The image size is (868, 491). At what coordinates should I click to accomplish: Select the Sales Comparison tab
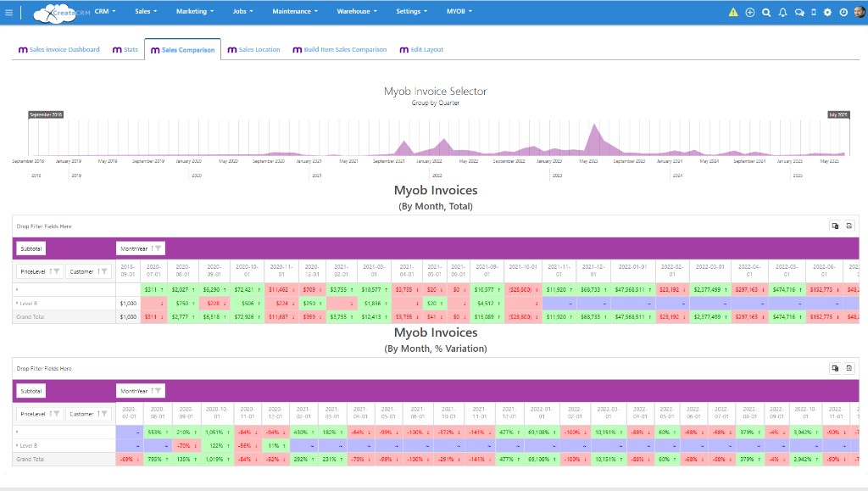[x=183, y=50]
